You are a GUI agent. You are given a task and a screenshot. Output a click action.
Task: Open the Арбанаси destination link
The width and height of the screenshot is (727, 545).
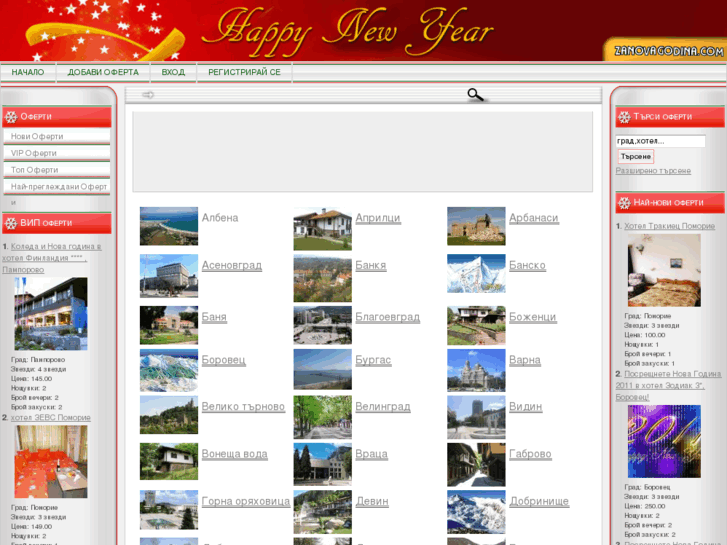pyautogui.click(x=534, y=218)
